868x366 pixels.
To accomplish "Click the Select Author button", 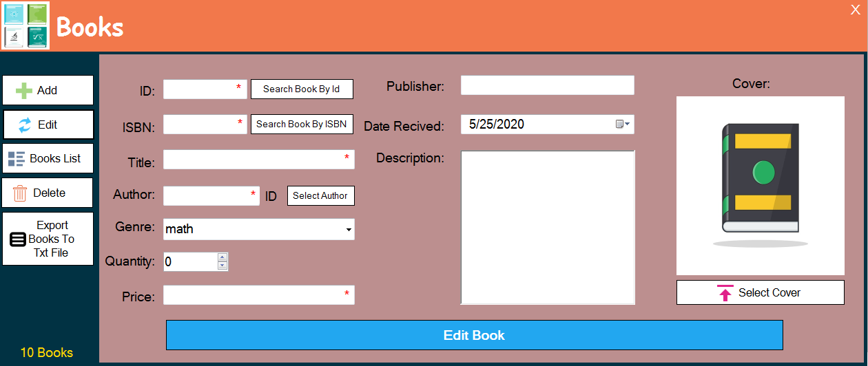I will [321, 195].
